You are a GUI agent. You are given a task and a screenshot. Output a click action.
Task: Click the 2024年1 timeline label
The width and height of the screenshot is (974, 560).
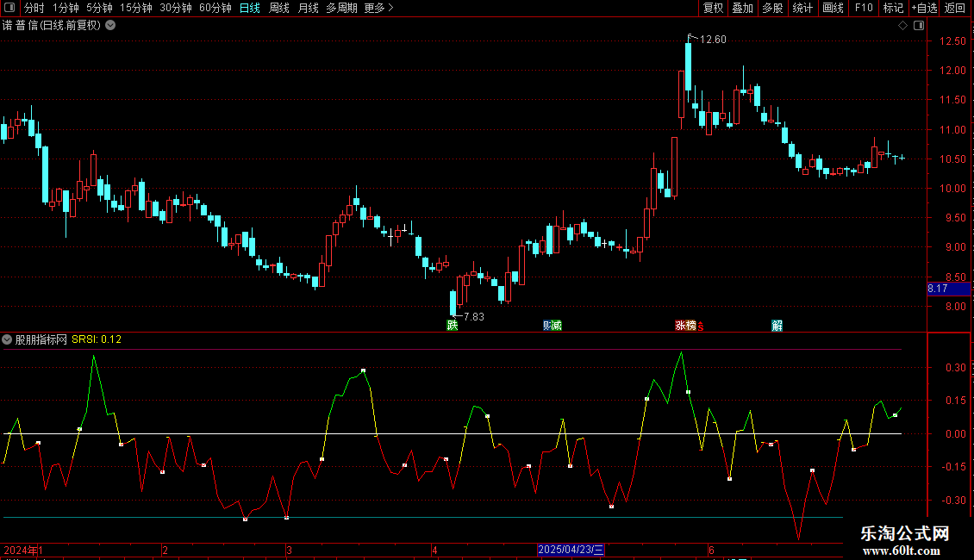point(23,550)
